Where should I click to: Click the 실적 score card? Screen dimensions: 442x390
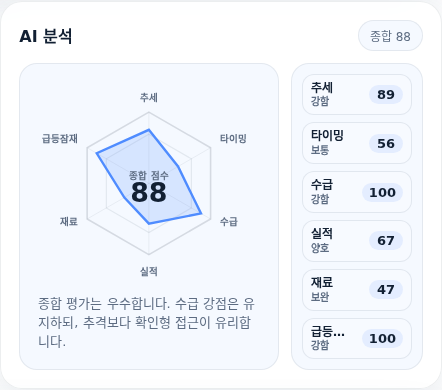pos(357,241)
